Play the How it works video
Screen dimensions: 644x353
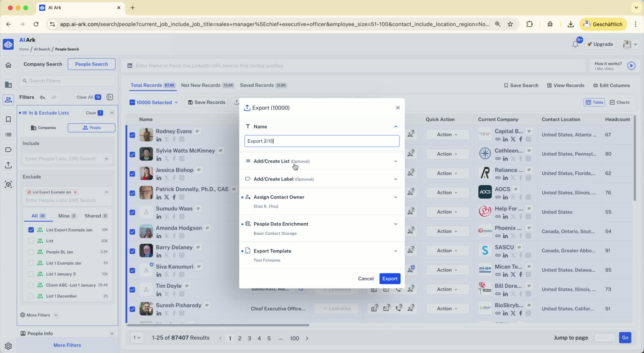(631, 66)
